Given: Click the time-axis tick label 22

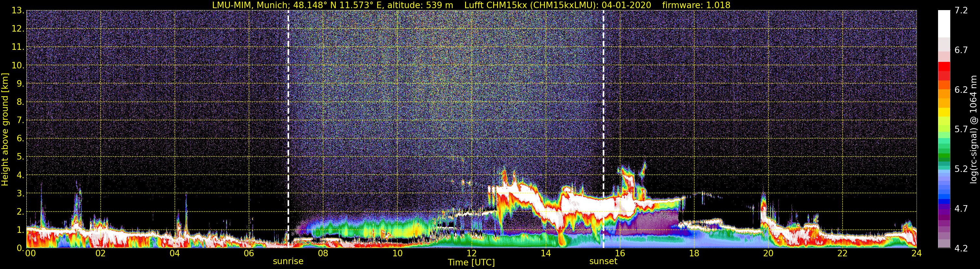Looking at the screenshot, I should pyautogui.click(x=842, y=254).
